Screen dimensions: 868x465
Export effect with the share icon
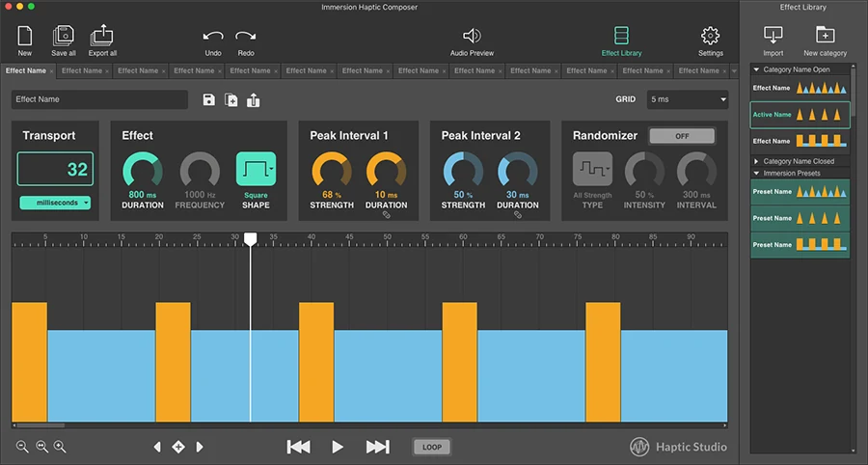[x=253, y=99]
